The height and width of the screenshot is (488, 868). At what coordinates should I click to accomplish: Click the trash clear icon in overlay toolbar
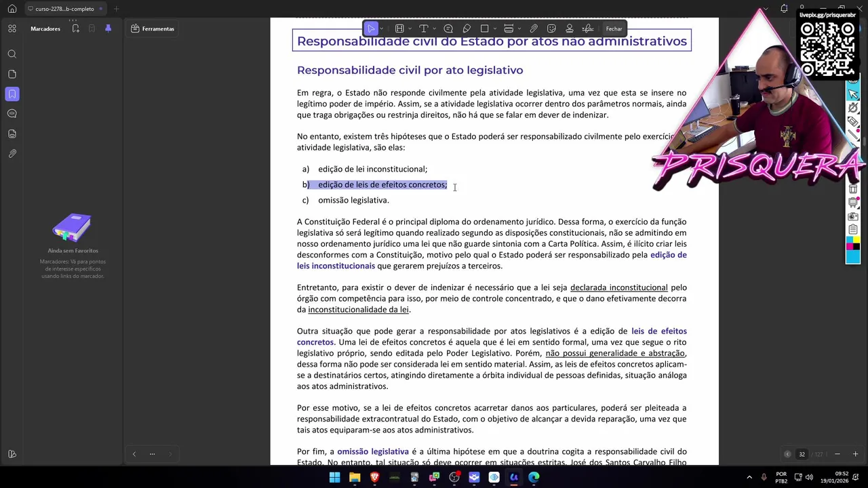853,189
